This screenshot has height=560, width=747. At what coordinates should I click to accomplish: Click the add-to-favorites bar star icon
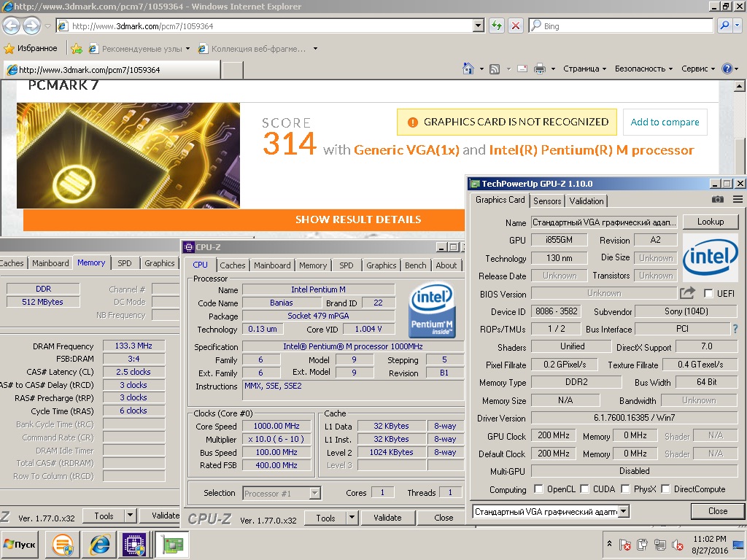tap(76, 49)
